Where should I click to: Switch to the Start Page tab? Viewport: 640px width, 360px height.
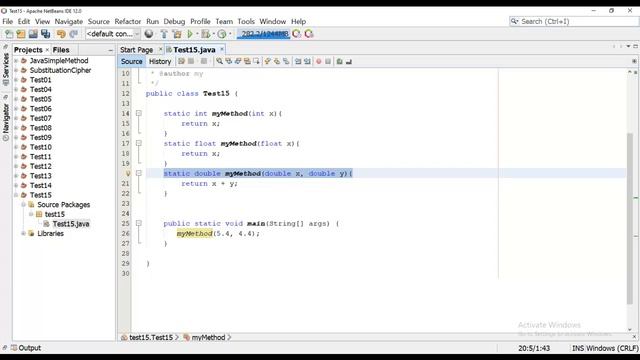pyautogui.click(x=136, y=50)
